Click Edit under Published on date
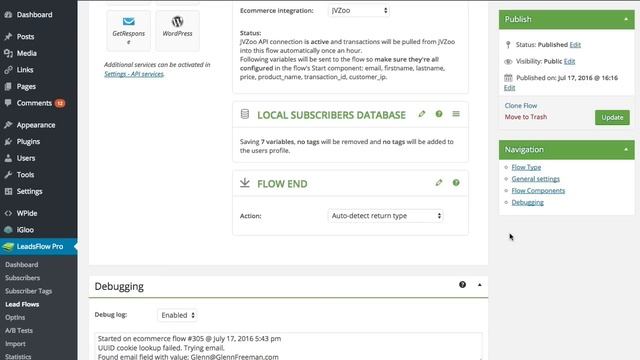Screen dimensions: 640x360 click(x=509, y=88)
